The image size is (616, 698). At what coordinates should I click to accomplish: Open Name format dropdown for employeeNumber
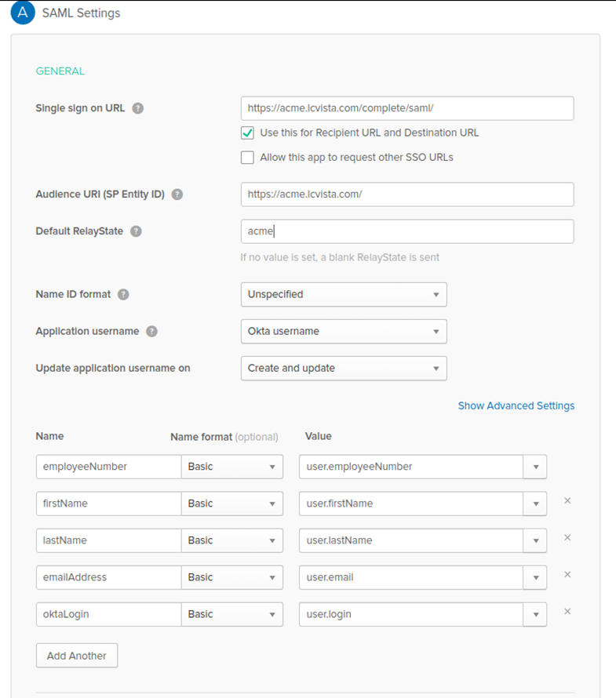(232, 467)
